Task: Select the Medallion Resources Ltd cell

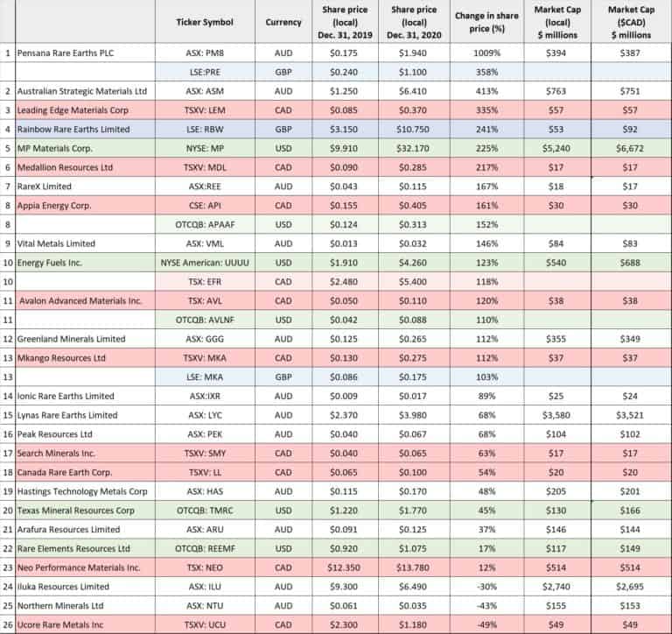Action: click(x=85, y=167)
